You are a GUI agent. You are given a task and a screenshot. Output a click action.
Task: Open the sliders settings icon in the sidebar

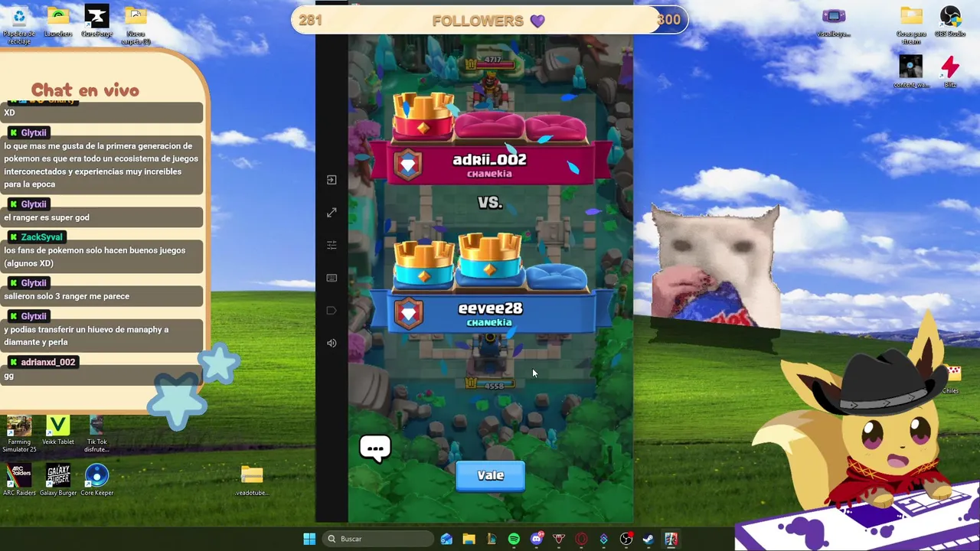pos(332,245)
